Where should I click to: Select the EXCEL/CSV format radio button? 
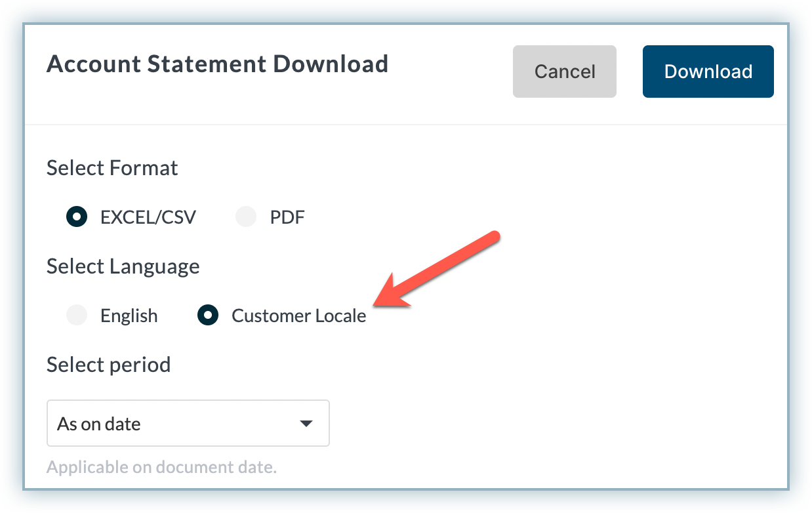point(77,217)
